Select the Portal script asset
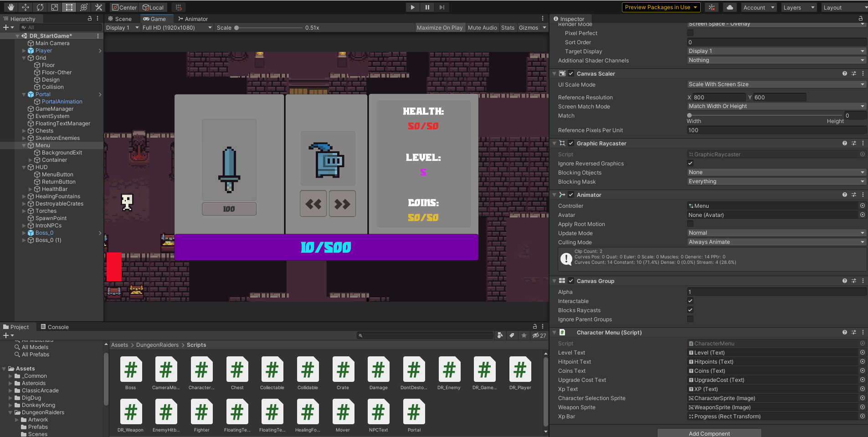 pos(414,416)
